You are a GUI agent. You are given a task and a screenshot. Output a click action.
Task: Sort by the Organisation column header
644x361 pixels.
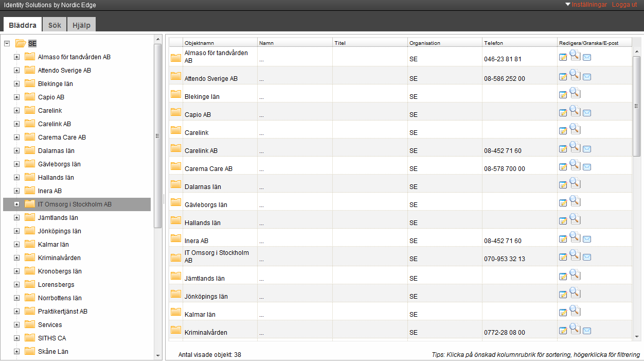445,43
